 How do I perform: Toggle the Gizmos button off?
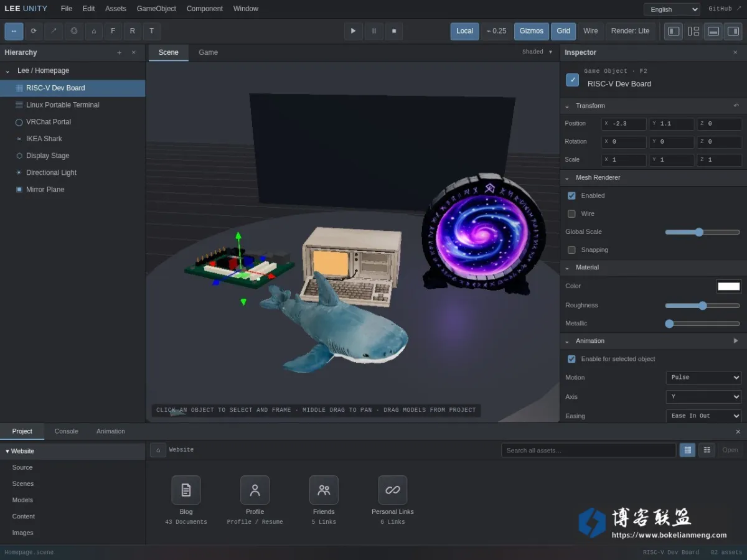tap(532, 31)
